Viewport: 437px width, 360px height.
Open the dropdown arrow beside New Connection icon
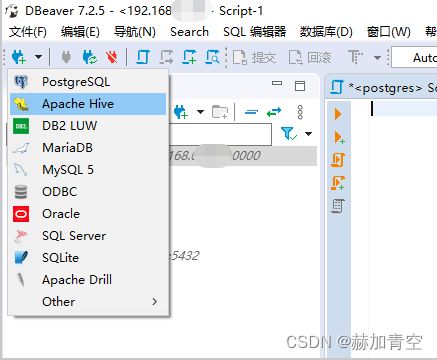[x=39, y=57]
